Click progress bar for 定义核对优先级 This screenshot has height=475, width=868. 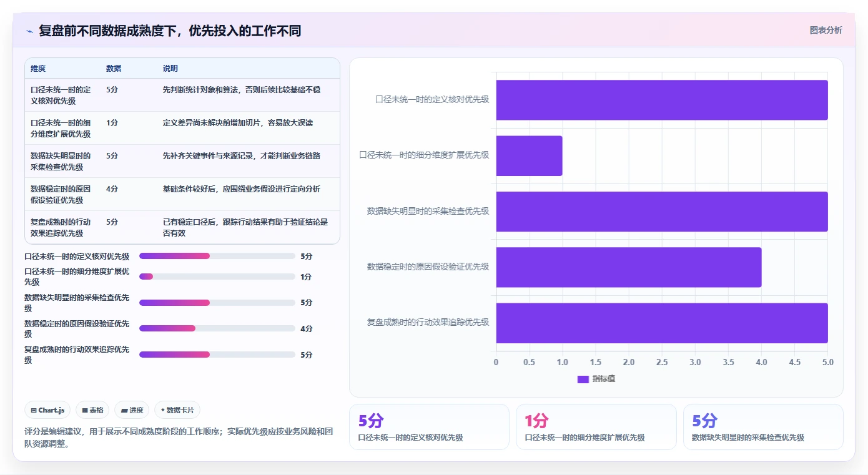(217, 256)
